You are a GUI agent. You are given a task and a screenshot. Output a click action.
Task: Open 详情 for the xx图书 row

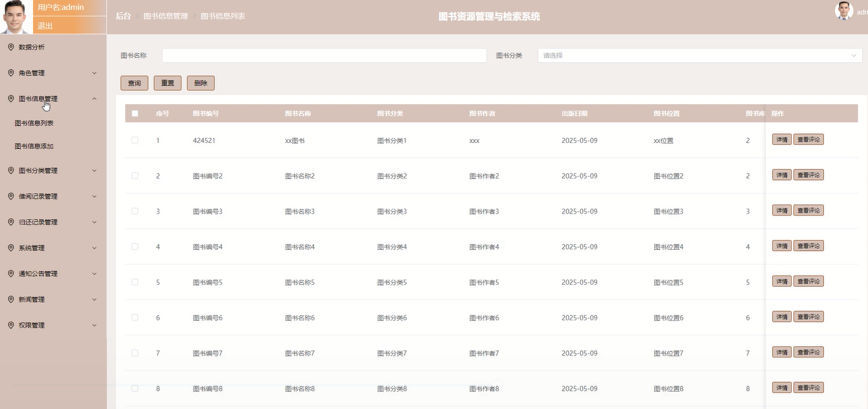[x=782, y=139]
